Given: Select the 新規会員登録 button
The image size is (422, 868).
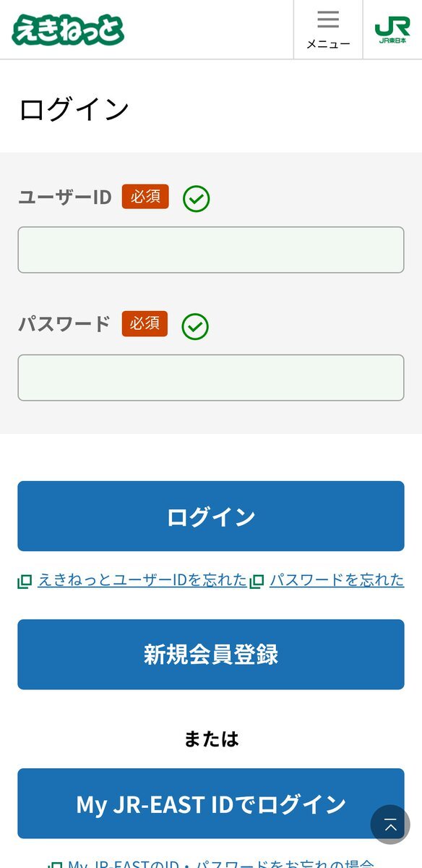Looking at the screenshot, I should [x=211, y=655].
